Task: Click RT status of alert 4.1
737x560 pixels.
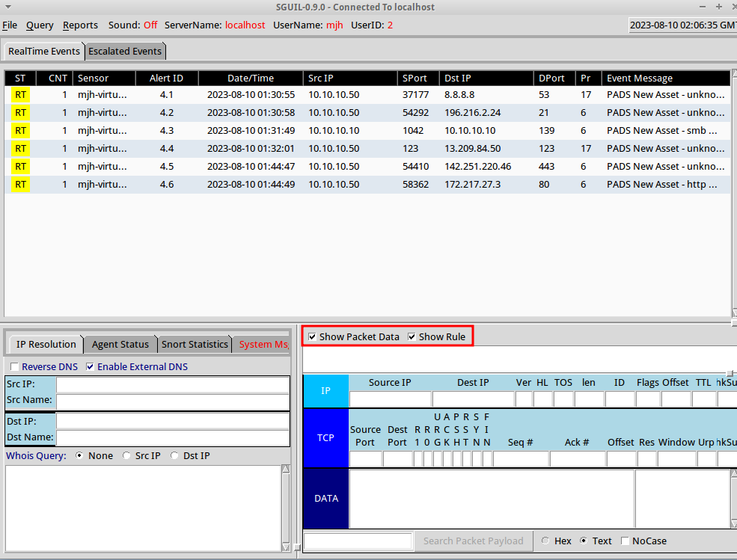Action: click(20, 95)
